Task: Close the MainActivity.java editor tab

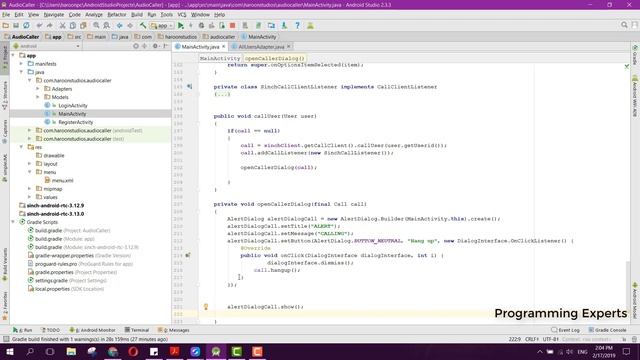Action: [x=223, y=47]
